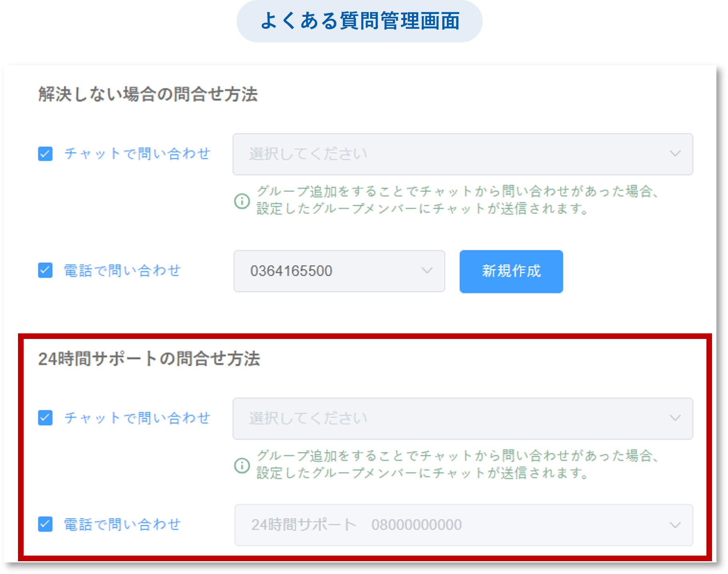The image size is (728, 574).
Task: Click info icon beside first グループ追加 note
Action: [242, 201]
